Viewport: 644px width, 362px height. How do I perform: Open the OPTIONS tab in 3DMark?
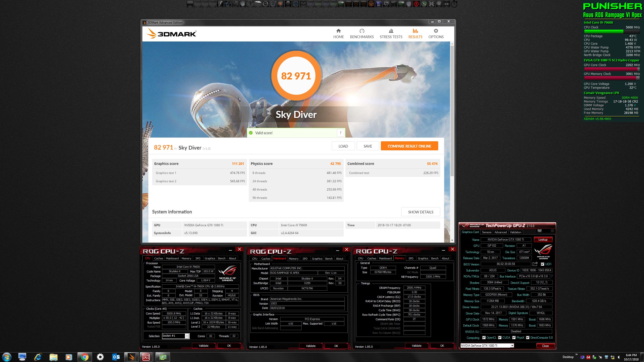click(436, 34)
